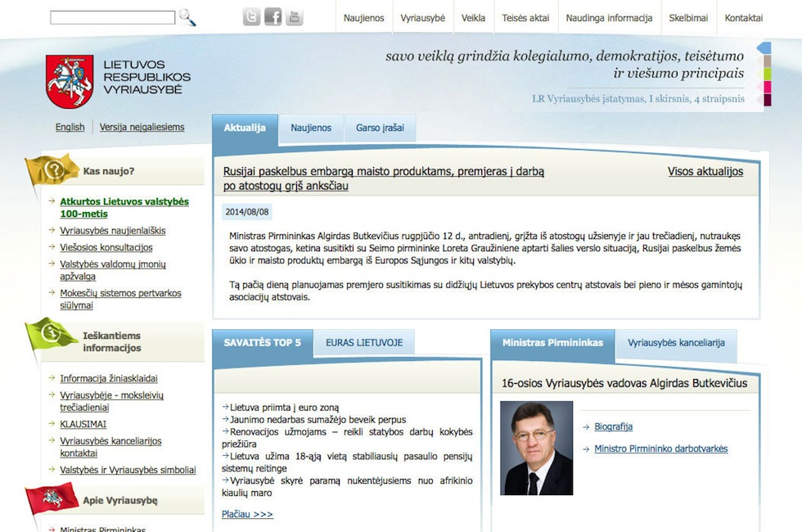Image resolution: width=802 pixels, height=532 pixels.
Task: Switch to the Garso įrašai tab
Action: 380,128
